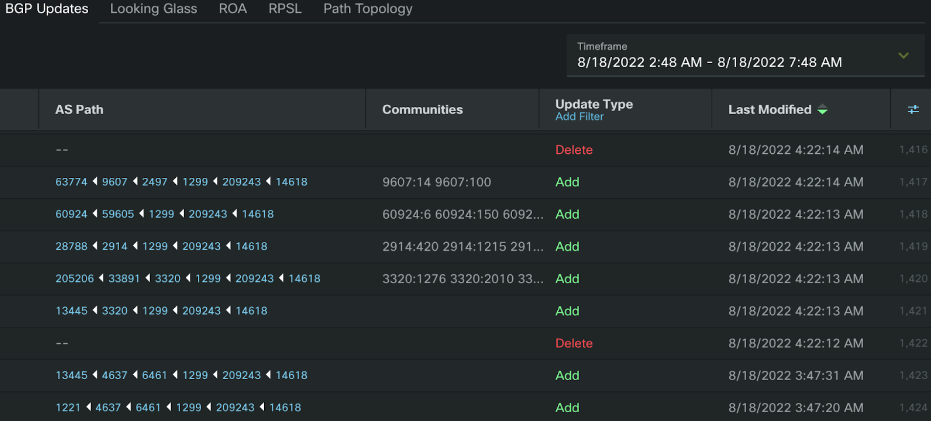The image size is (931, 421).
Task: Go to the Path Topology tab
Action: 368,9
